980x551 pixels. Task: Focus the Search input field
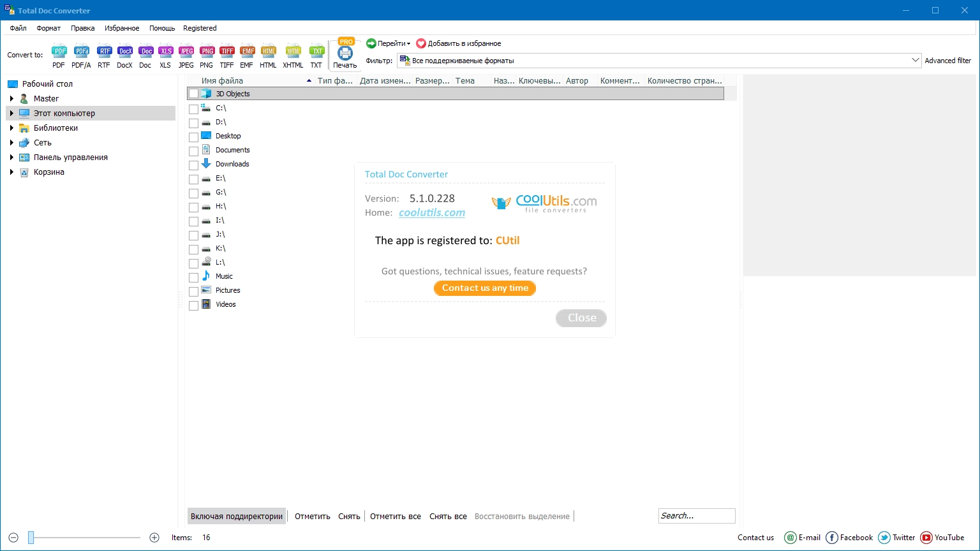click(697, 516)
